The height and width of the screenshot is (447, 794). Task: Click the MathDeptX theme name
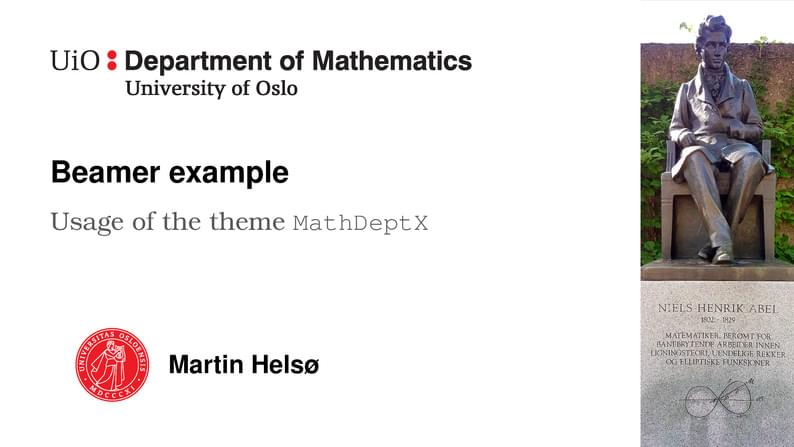coord(360,223)
